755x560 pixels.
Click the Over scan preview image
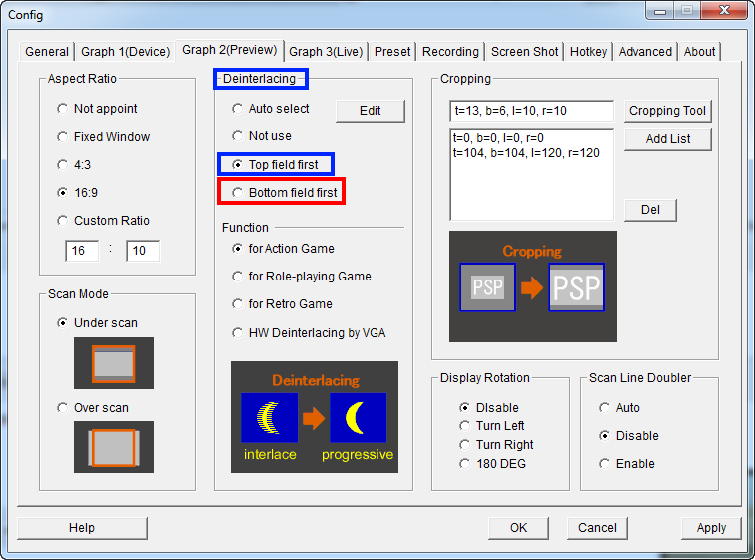114,447
